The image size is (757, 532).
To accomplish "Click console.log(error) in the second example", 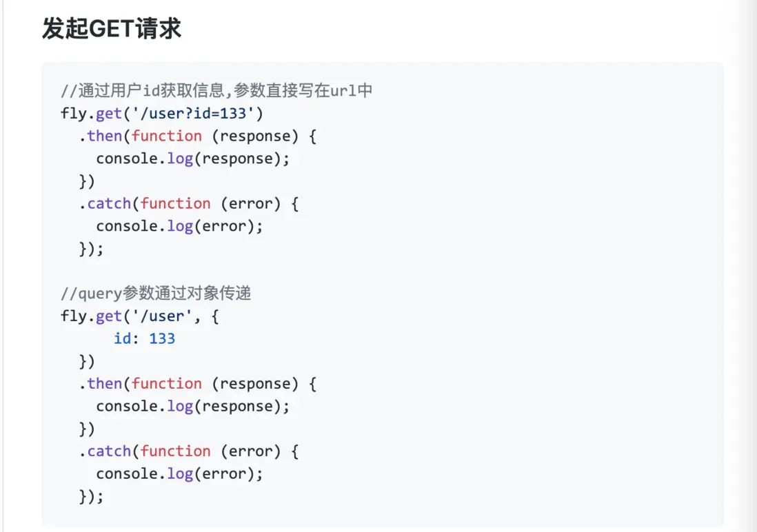I will point(180,473).
